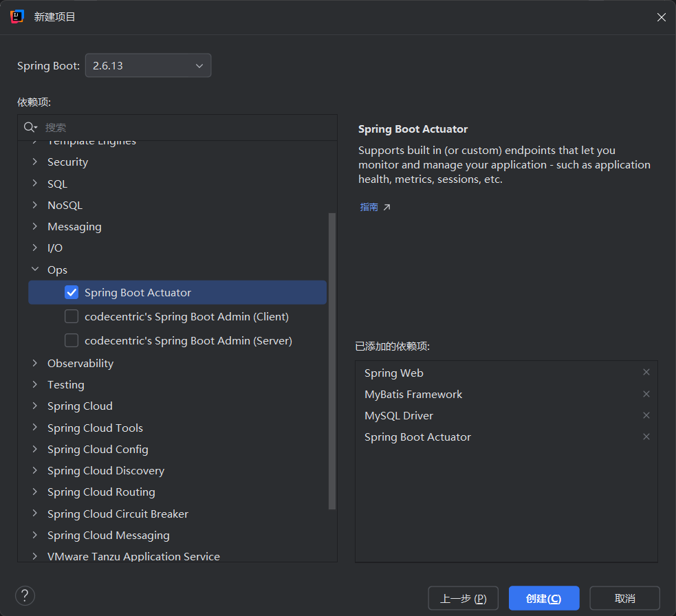Remove MyBatis Framework from added dependencies
The image size is (676, 616).
coord(646,394)
